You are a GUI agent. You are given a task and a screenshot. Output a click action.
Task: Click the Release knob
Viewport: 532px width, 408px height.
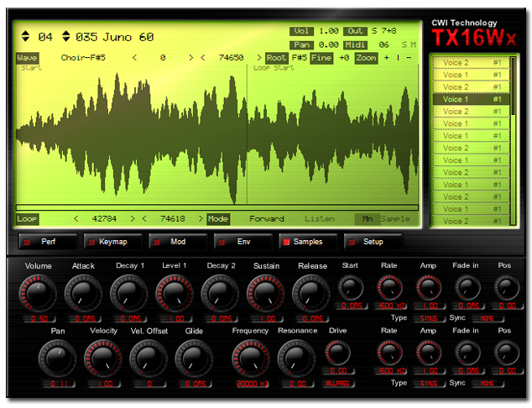(x=311, y=293)
